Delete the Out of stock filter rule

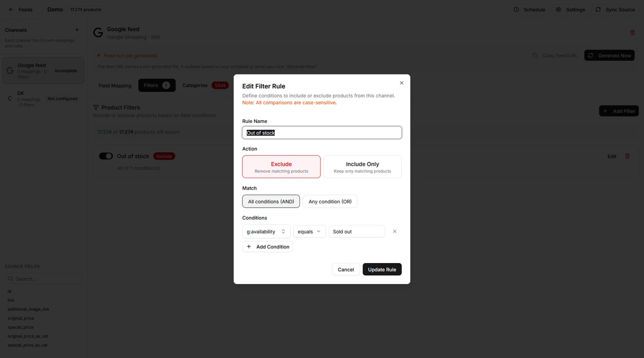coord(627,156)
